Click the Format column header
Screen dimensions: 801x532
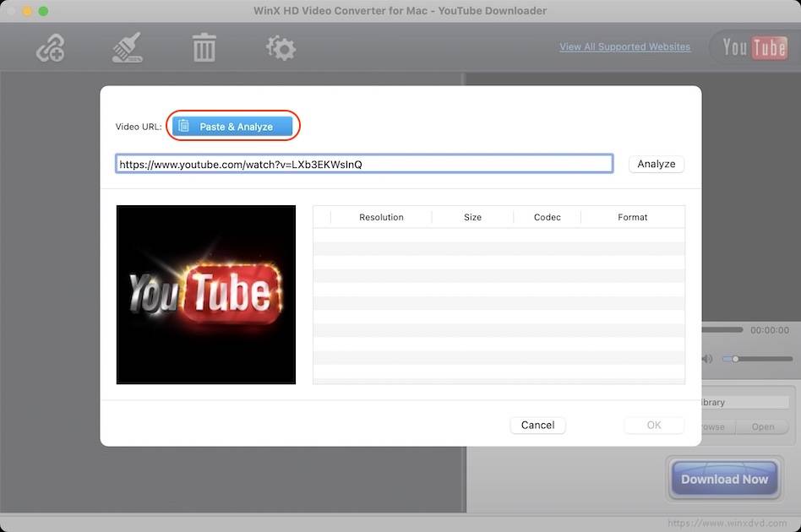click(x=632, y=217)
